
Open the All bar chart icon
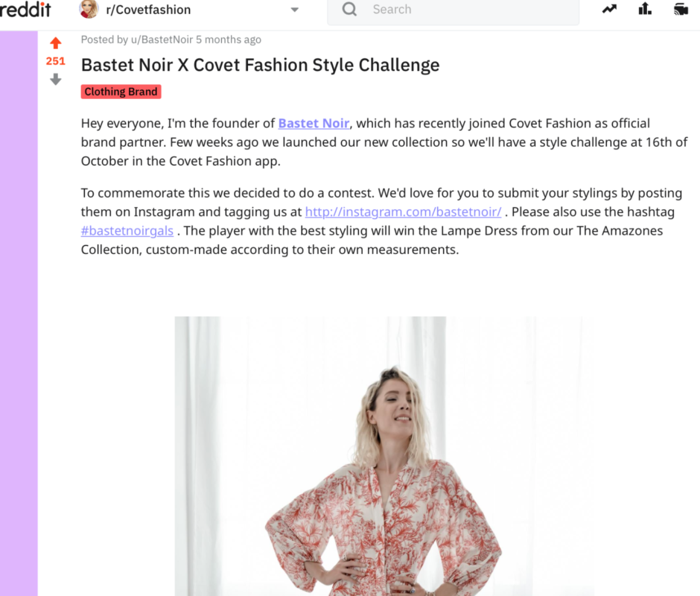pyautogui.click(x=645, y=8)
